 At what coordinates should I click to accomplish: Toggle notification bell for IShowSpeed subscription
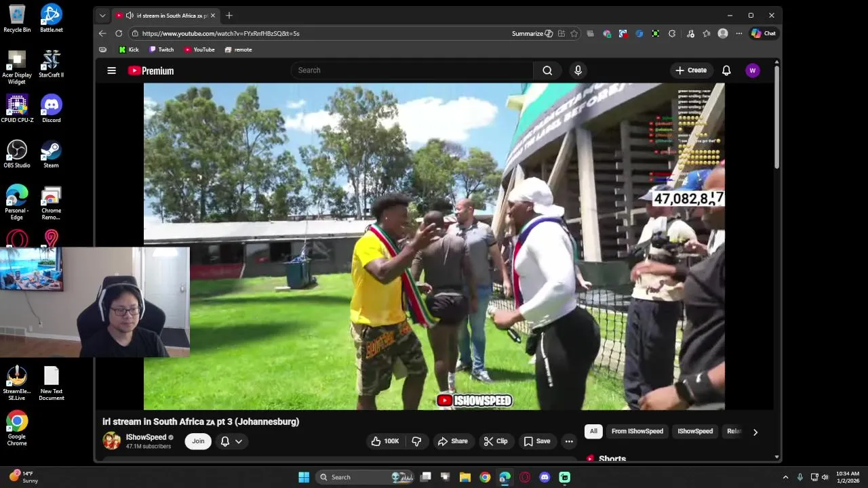tap(225, 441)
